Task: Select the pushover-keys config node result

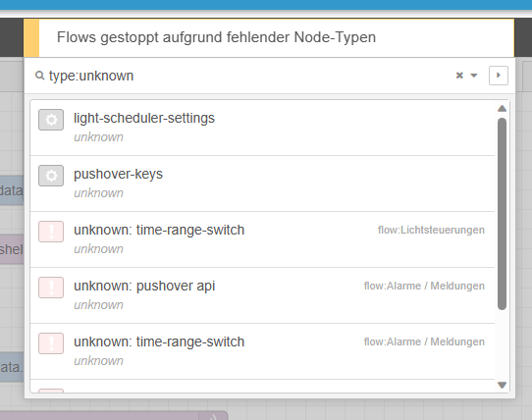Action: tap(262, 184)
